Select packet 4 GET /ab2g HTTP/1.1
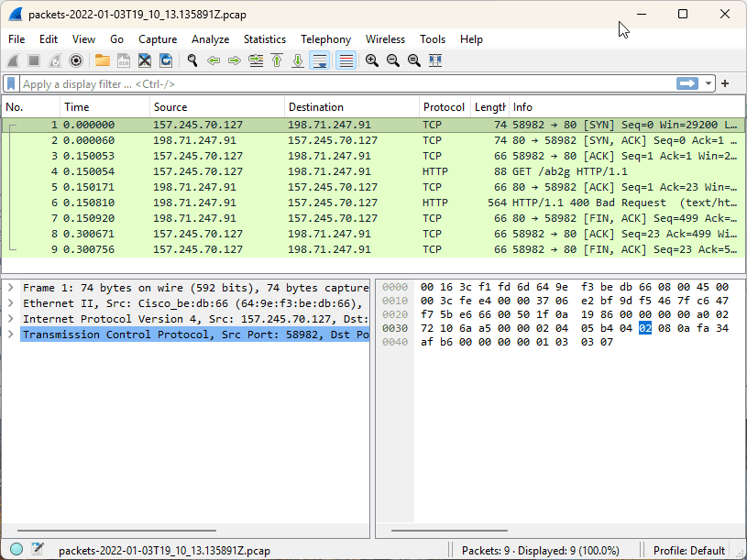Image resolution: width=747 pixels, height=560 pixels. pyautogui.click(x=373, y=171)
